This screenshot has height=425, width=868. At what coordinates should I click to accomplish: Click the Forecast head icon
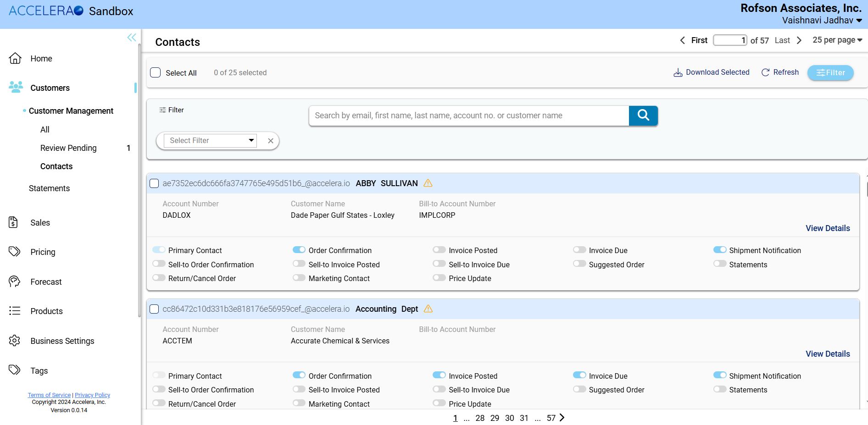[15, 281]
